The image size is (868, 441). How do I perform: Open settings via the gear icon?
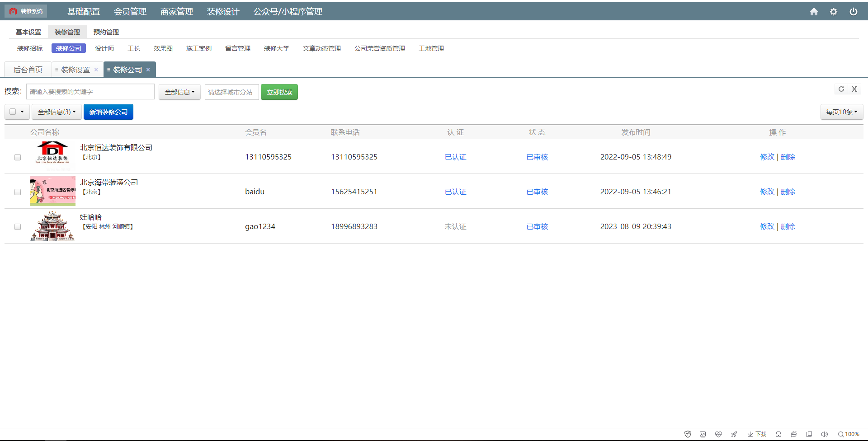point(834,12)
